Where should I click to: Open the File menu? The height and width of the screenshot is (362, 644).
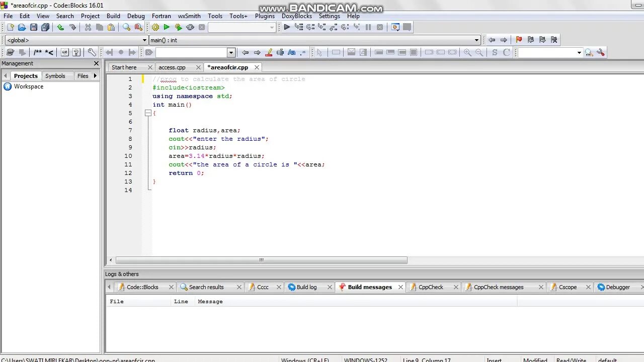(8, 16)
